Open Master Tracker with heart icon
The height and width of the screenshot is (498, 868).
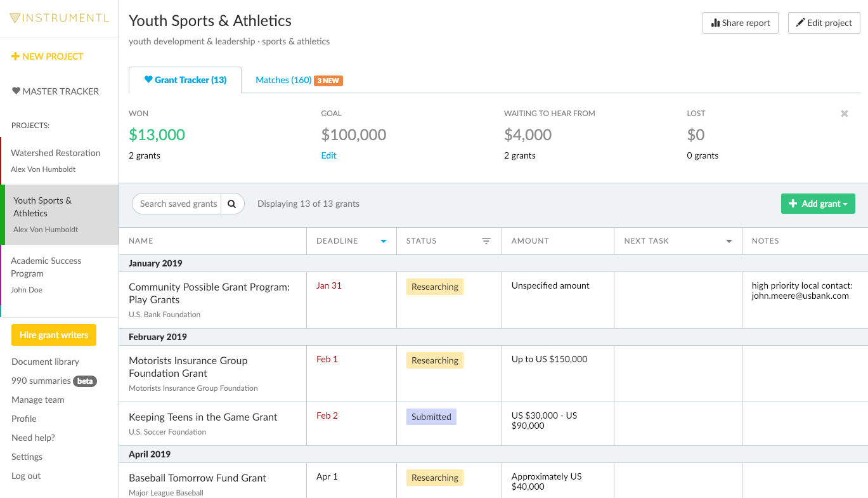pos(55,91)
